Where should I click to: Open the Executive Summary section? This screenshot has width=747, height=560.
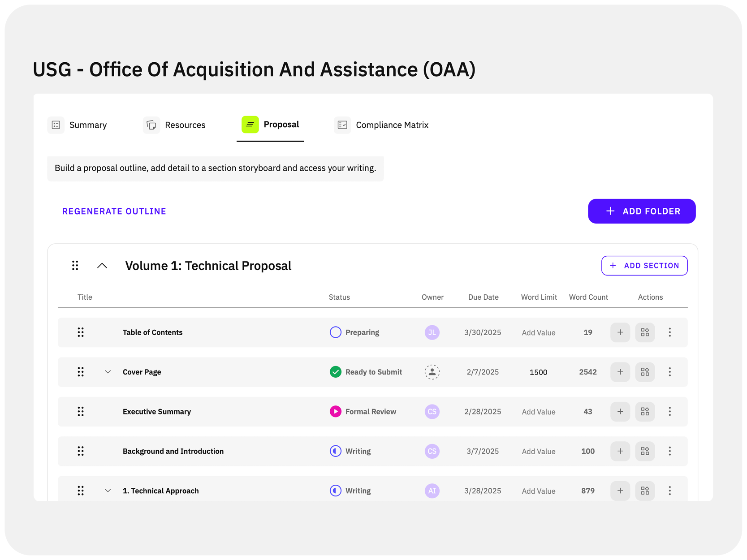(157, 412)
